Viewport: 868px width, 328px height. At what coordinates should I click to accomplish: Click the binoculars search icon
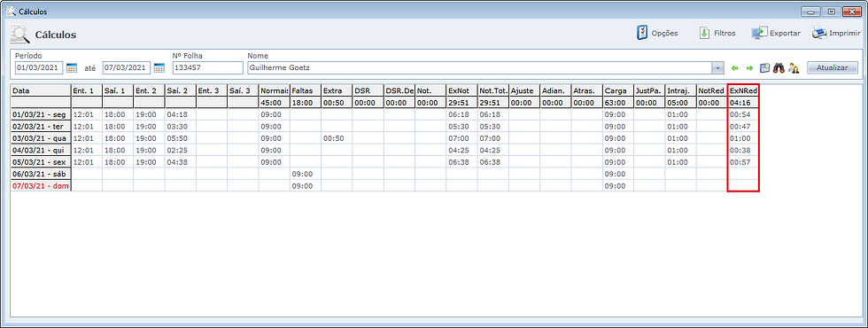tap(779, 67)
